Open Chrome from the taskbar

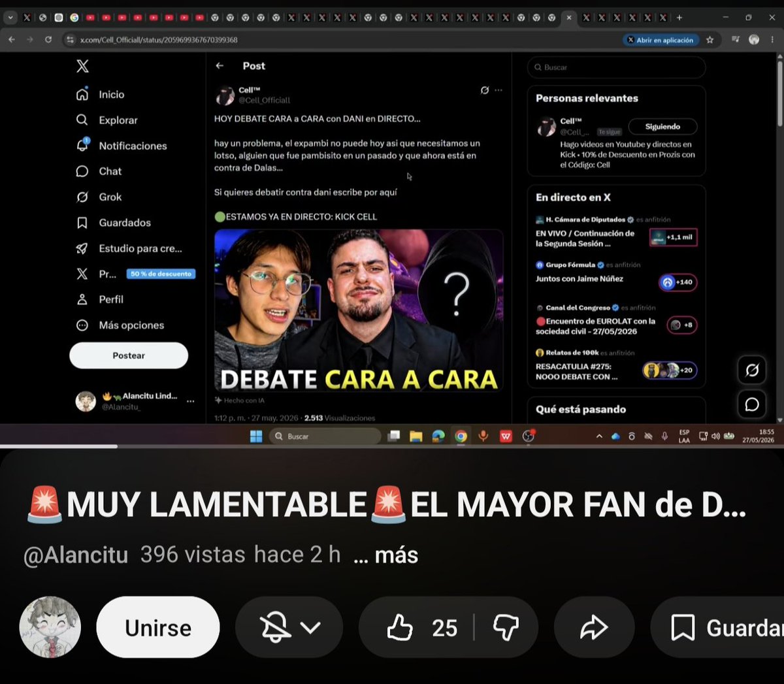click(461, 436)
